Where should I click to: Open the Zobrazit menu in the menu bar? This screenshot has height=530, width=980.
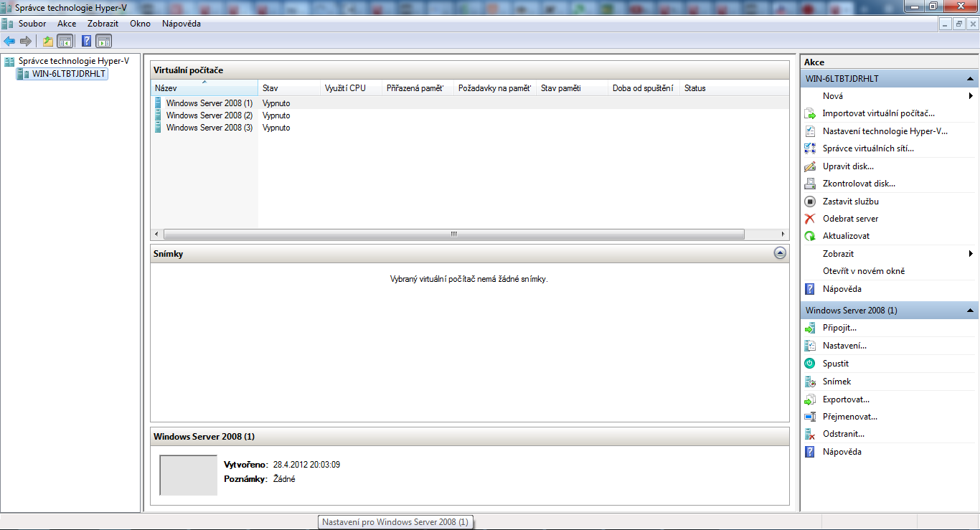click(103, 24)
